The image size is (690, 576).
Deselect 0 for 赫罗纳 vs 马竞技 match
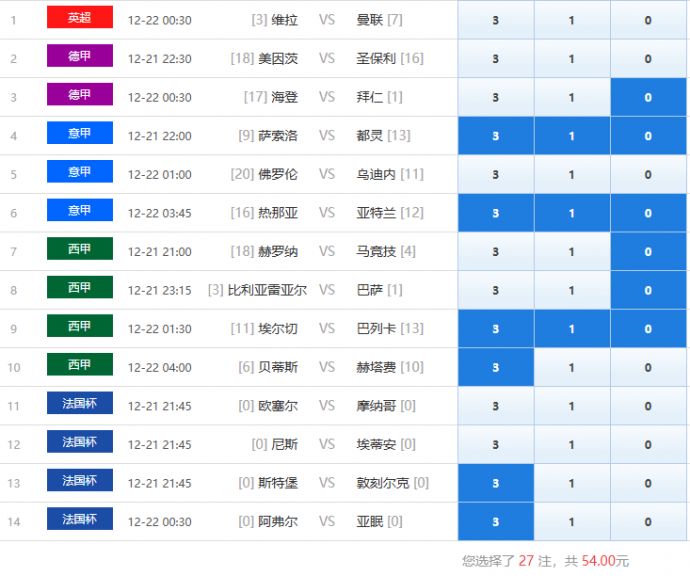[648, 252]
